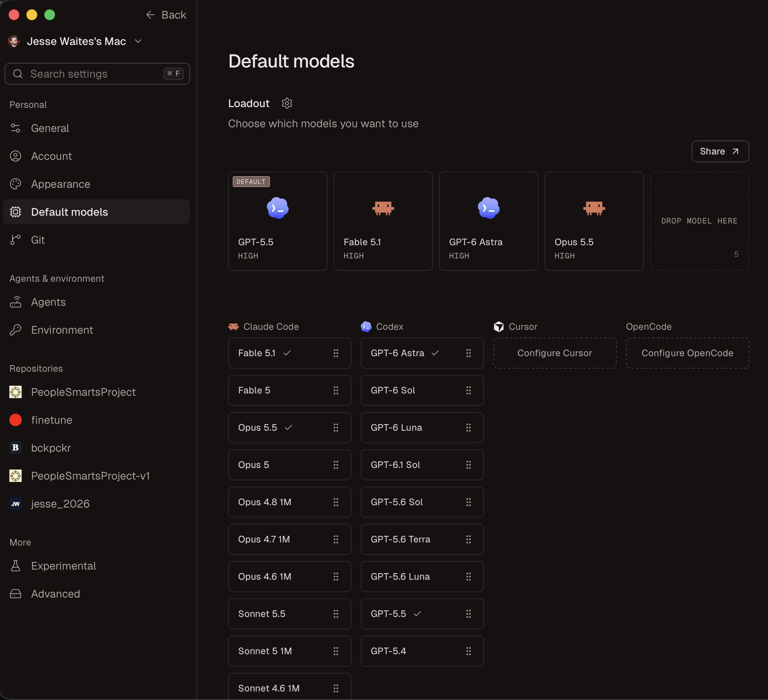Select the Opus 4.7 1M row
The image size is (768, 700).
[x=289, y=539]
